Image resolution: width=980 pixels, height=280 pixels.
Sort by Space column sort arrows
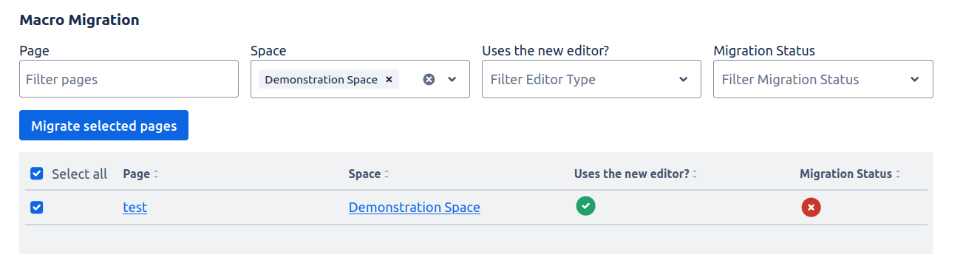click(x=387, y=174)
